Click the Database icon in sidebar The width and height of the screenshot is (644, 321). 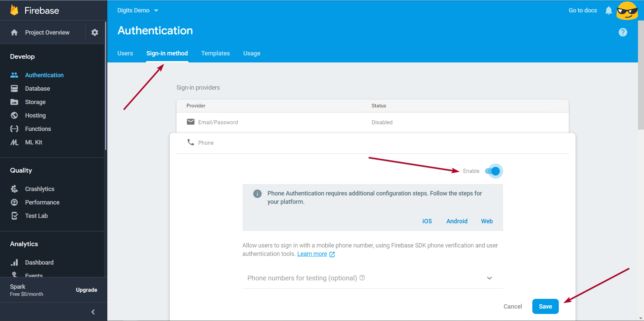tap(14, 89)
